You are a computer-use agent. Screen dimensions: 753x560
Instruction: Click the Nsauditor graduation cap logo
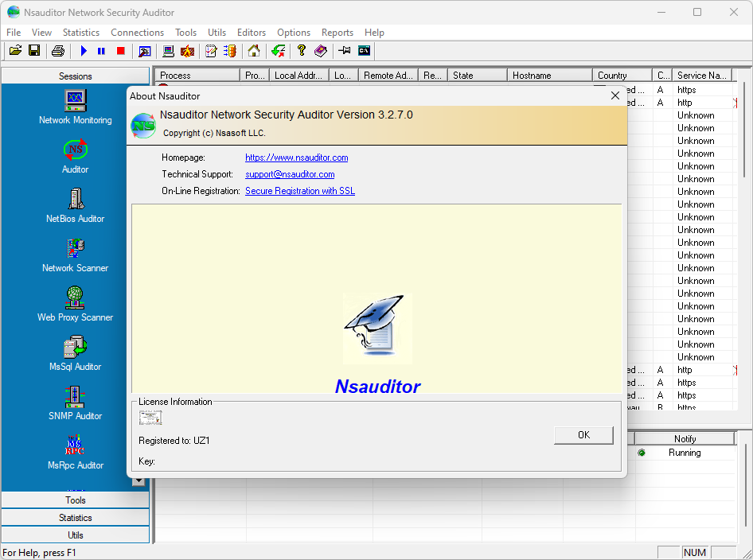(377, 329)
